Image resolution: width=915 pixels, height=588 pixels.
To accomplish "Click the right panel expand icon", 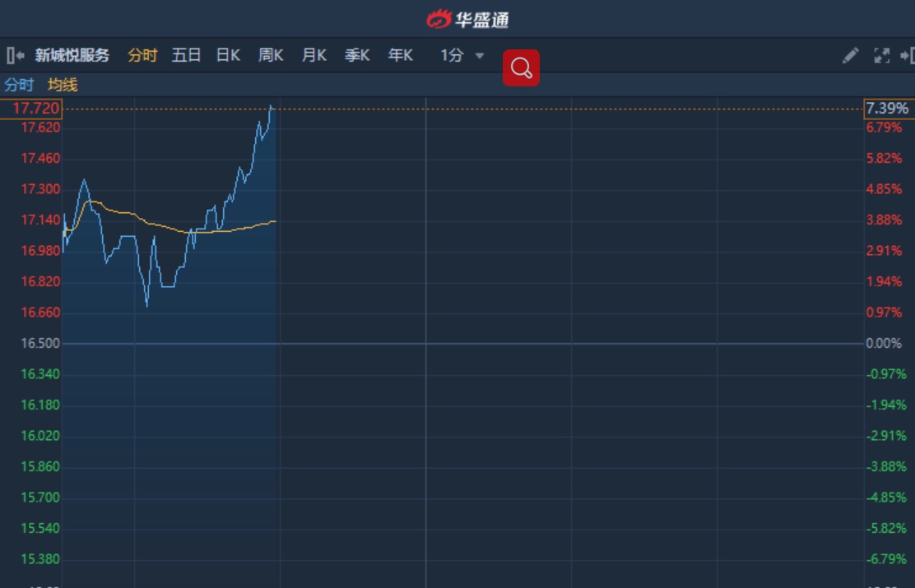I will click(907, 56).
